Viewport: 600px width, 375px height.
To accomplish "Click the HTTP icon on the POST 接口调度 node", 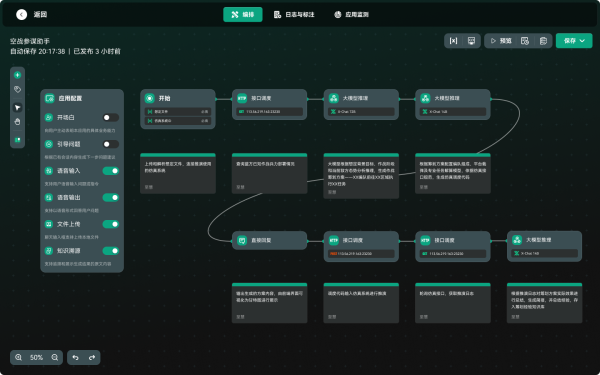I will point(334,240).
